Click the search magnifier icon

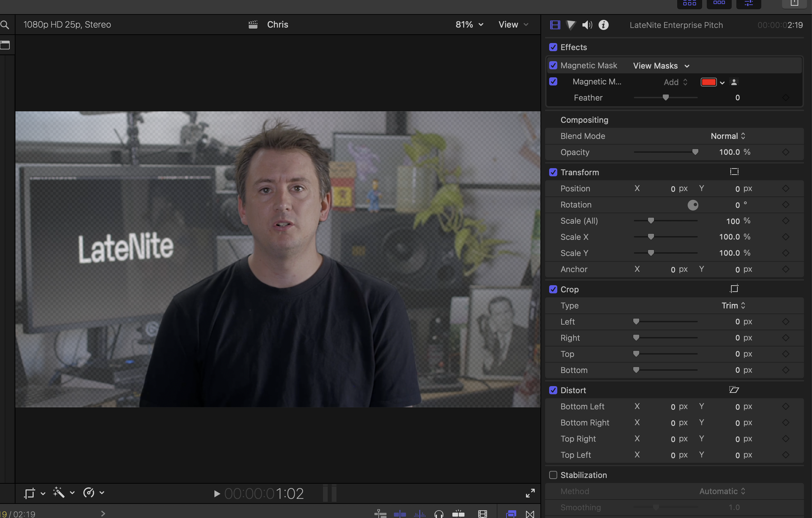point(5,25)
